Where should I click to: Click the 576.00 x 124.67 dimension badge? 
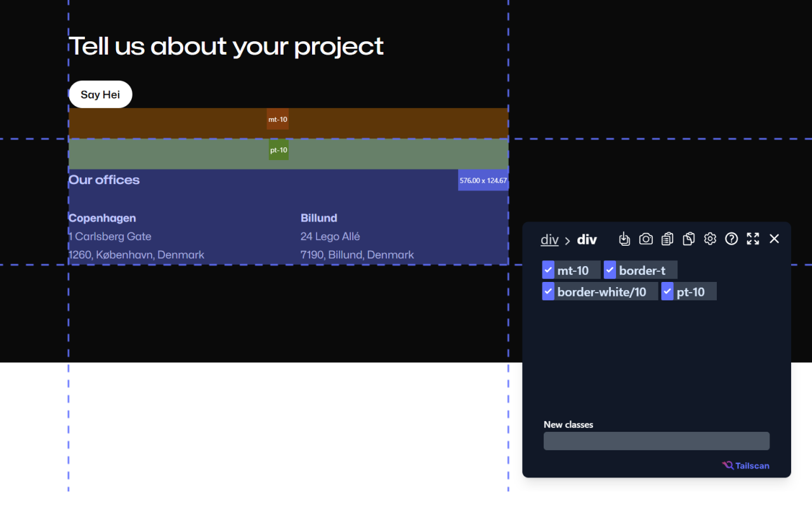point(483,180)
